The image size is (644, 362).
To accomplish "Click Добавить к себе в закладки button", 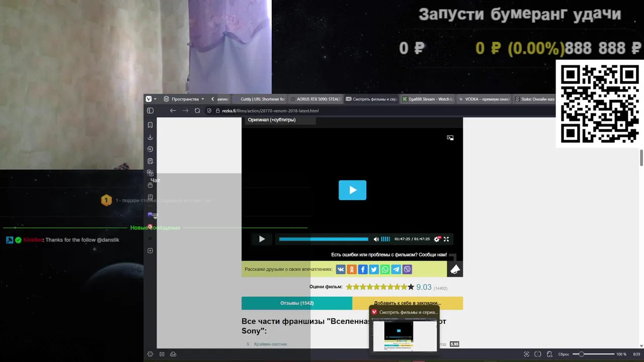I will (x=408, y=303).
